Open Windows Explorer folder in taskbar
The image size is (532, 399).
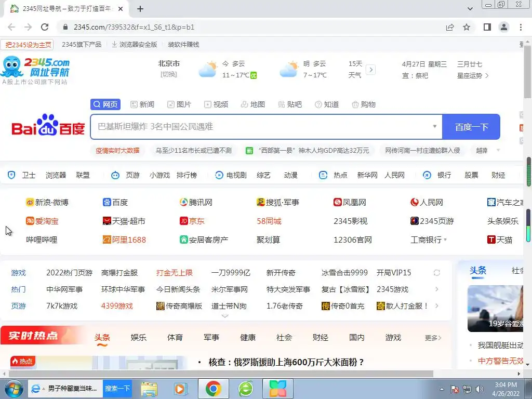point(149,389)
